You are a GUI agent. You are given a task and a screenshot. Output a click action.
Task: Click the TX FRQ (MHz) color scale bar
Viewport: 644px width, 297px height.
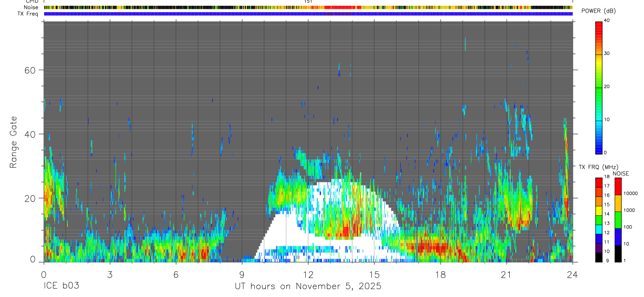(x=598, y=219)
